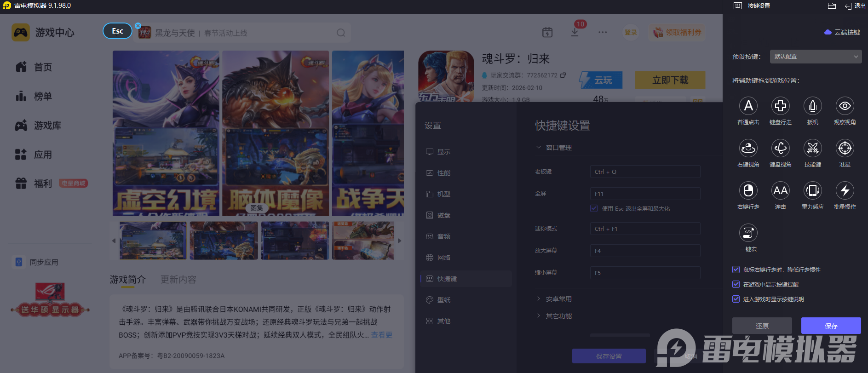
Task: Open the three-dot more menu
Action: [603, 32]
